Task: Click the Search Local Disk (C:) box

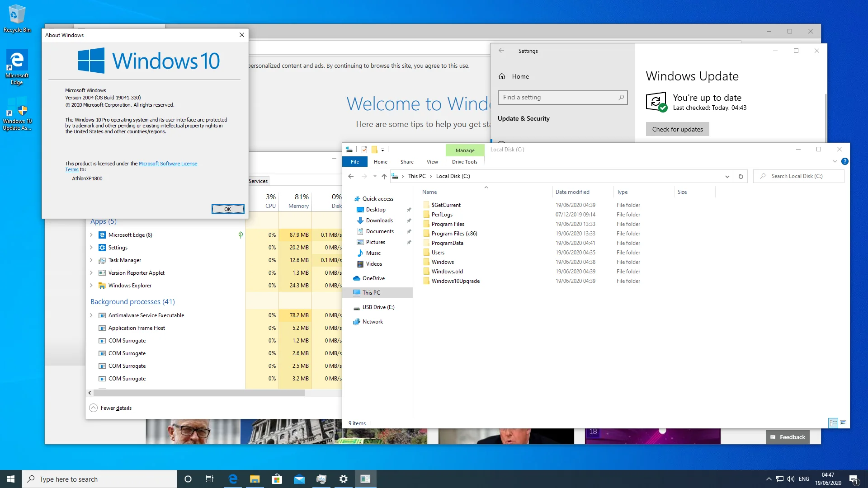Action: pos(799,176)
